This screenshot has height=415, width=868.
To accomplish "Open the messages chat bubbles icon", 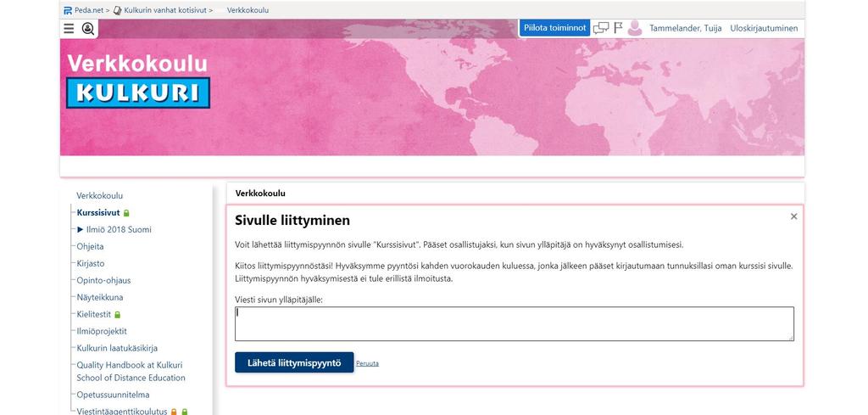I will (601, 28).
